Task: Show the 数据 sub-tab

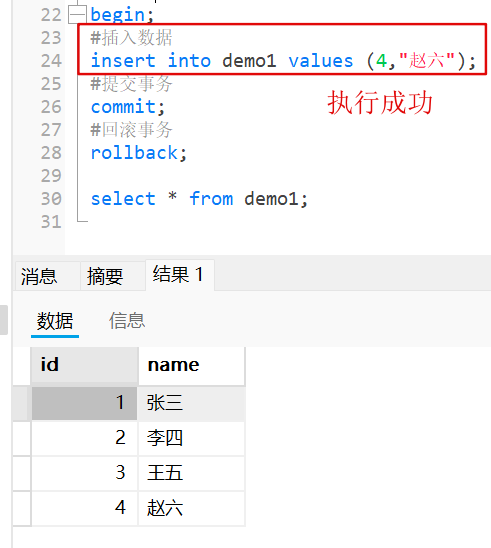Action: (55, 321)
